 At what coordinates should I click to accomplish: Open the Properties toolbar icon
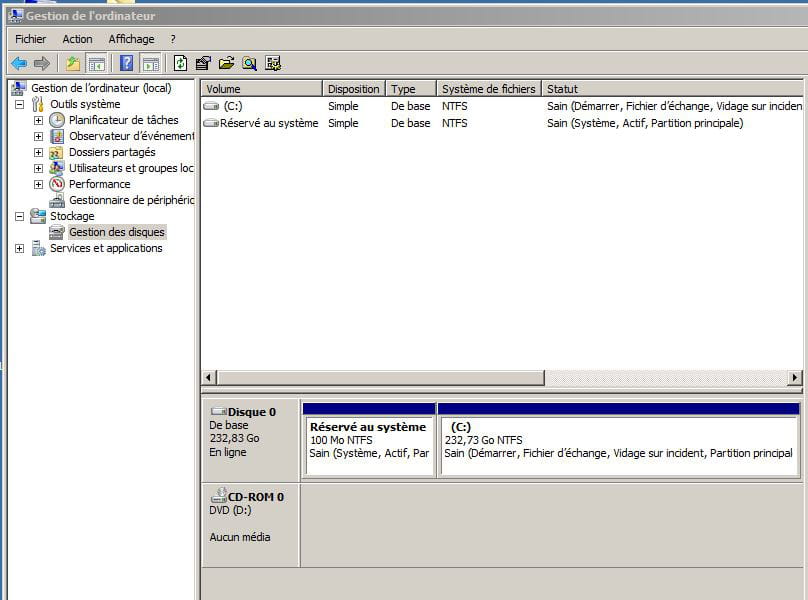[204, 63]
